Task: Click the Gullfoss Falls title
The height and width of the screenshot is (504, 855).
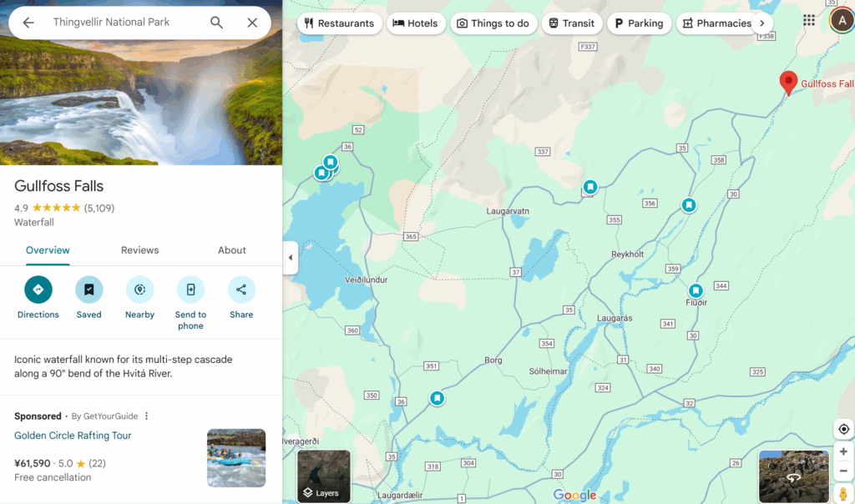Action: point(59,186)
